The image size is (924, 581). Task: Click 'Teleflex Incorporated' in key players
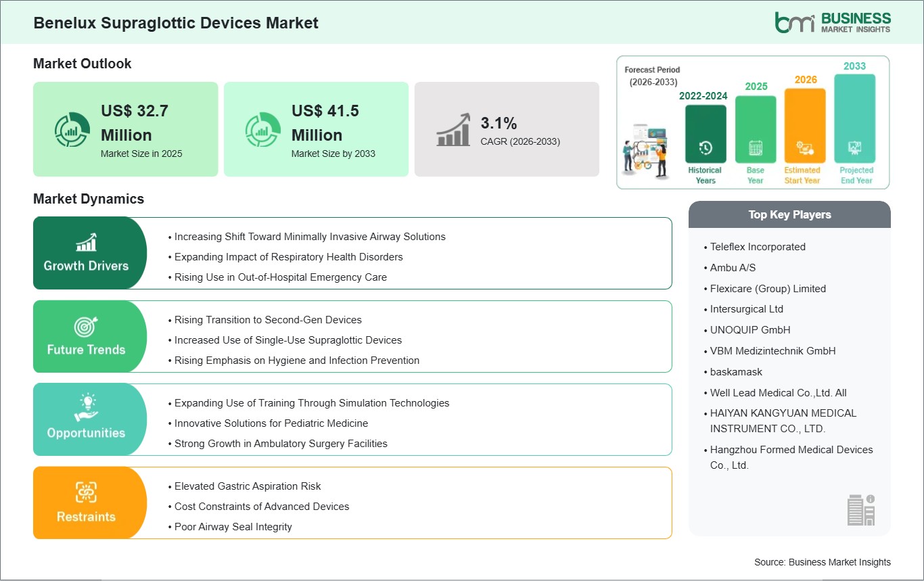coord(758,247)
